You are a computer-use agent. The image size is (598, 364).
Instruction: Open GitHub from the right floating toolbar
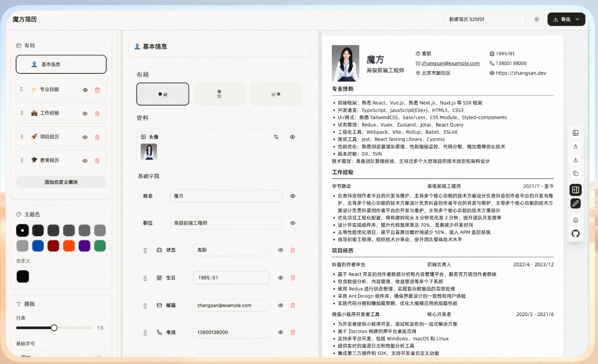coord(576,234)
